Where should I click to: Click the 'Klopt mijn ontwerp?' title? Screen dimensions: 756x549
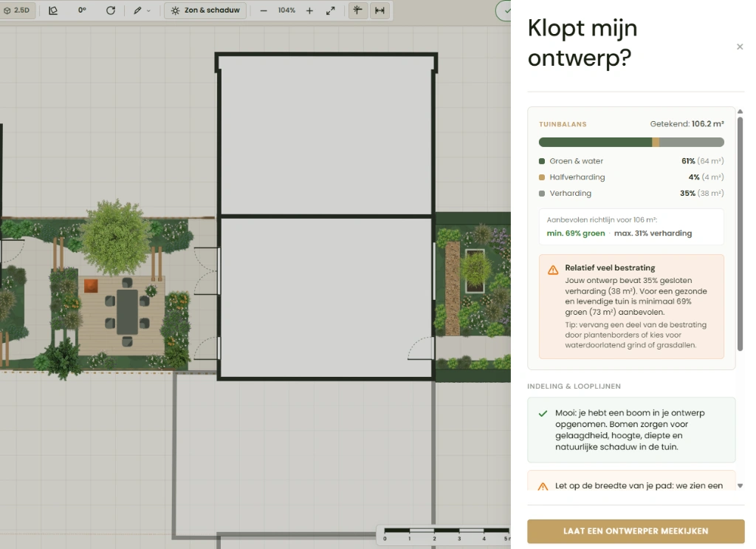[x=583, y=43]
